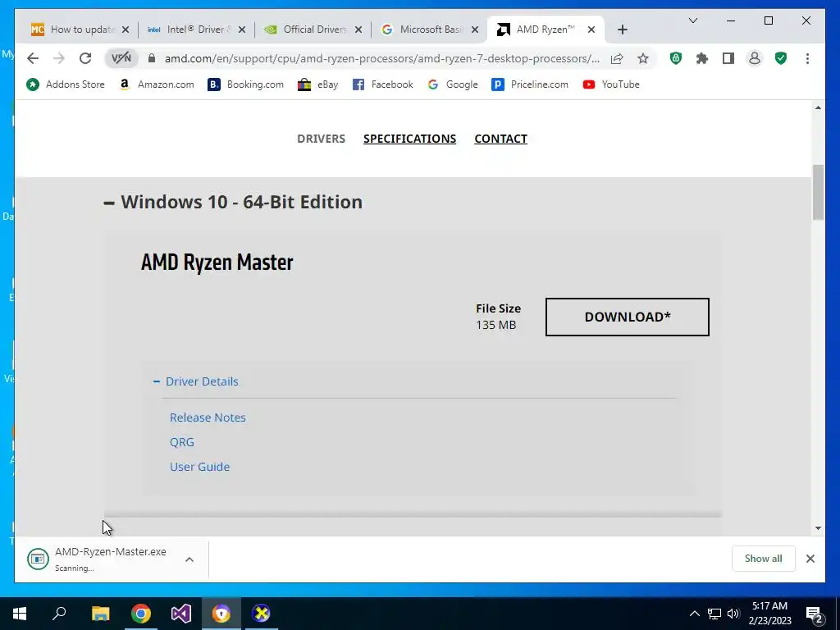This screenshot has width=840, height=630.
Task: Close the downloads bar
Action: point(810,559)
